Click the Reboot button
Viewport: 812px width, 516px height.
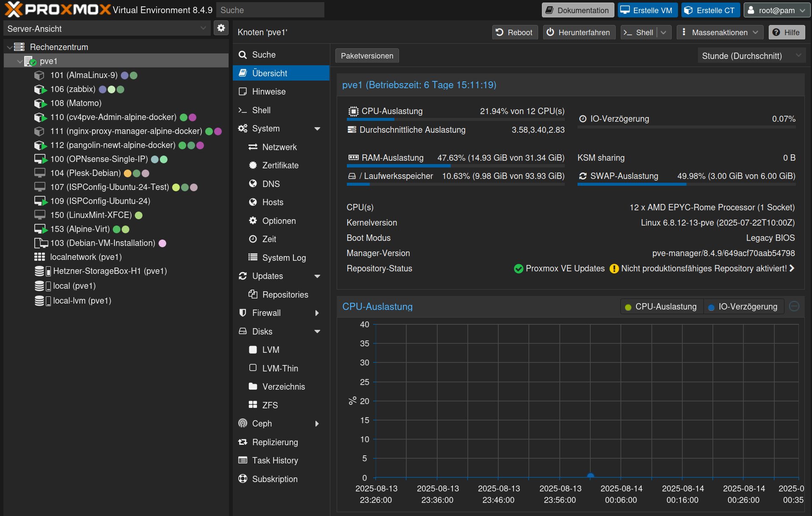coord(515,33)
